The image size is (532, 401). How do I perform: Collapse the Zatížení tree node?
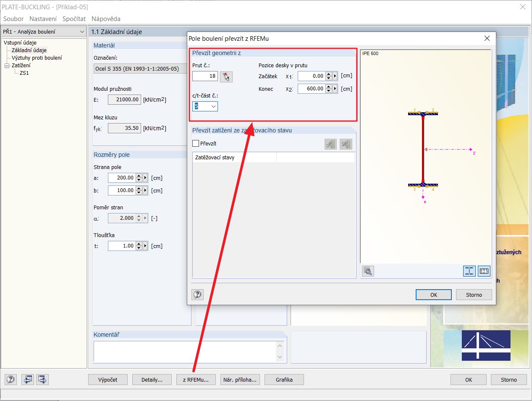tap(7, 66)
